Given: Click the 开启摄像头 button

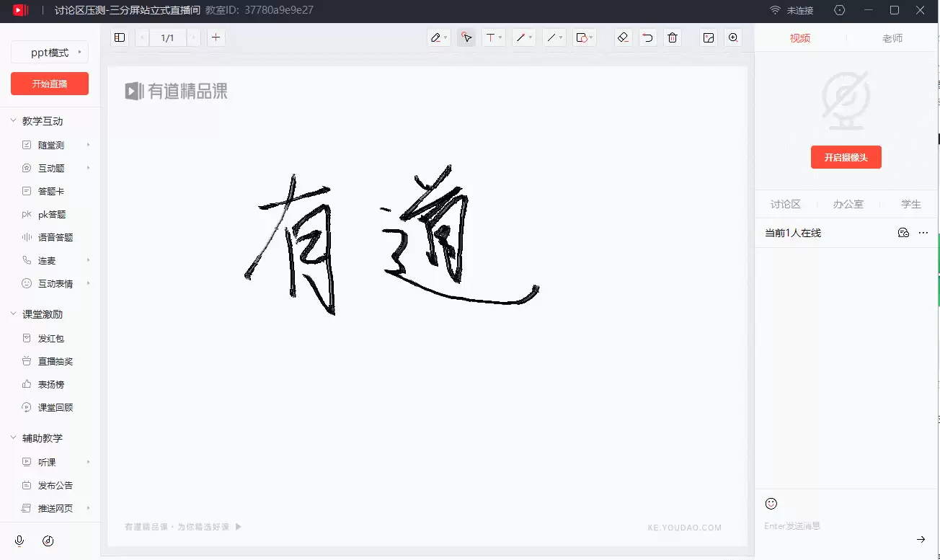Looking at the screenshot, I should click(846, 157).
